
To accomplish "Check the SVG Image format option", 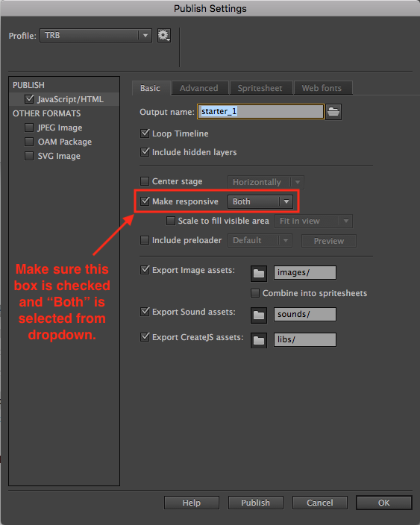I will click(x=29, y=156).
